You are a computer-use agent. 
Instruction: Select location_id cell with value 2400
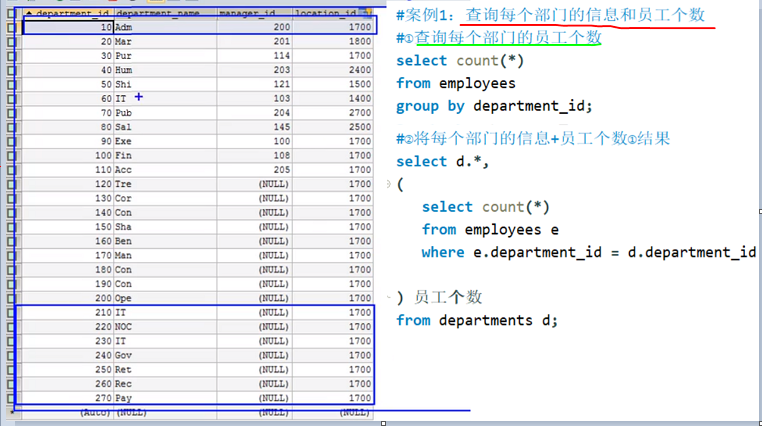(x=333, y=70)
